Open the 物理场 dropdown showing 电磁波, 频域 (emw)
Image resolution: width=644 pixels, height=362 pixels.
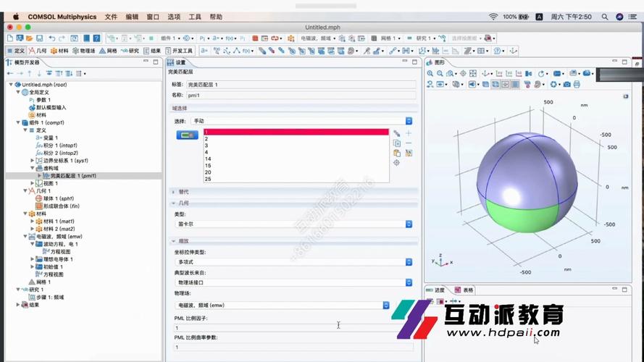point(283,306)
